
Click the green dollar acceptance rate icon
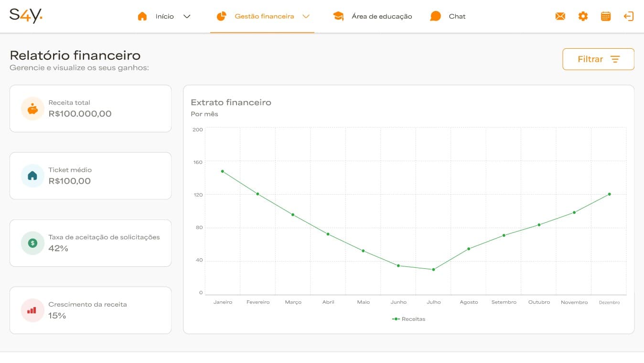pyautogui.click(x=32, y=243)
